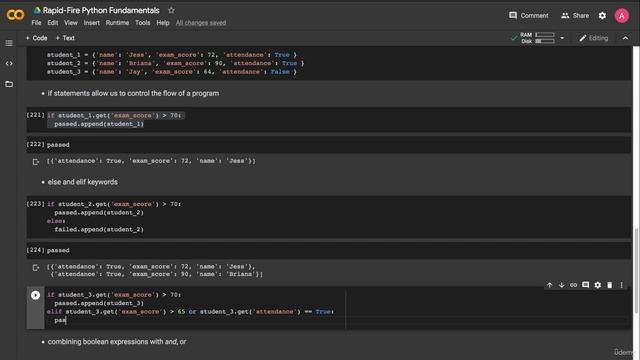Screen dimensions: 640x360
Task: Click the All changes saved link
Action: tap(201, 23)
